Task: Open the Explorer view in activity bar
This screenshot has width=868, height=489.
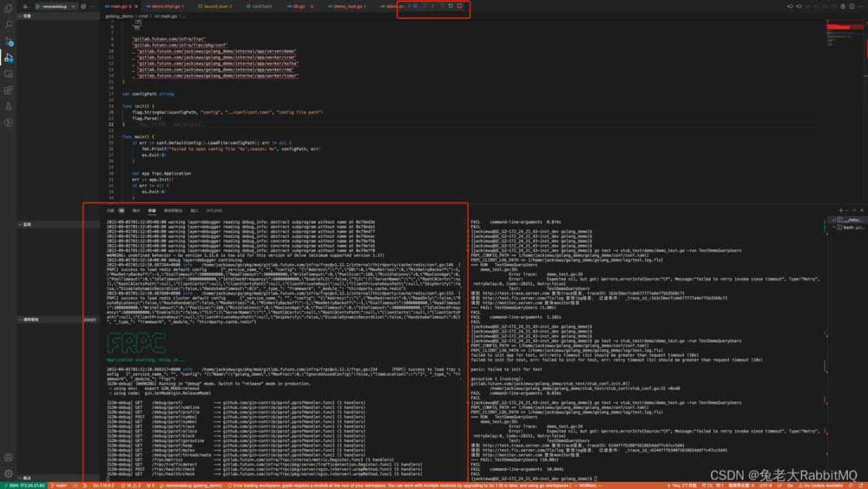Action: tap(9, 10)
